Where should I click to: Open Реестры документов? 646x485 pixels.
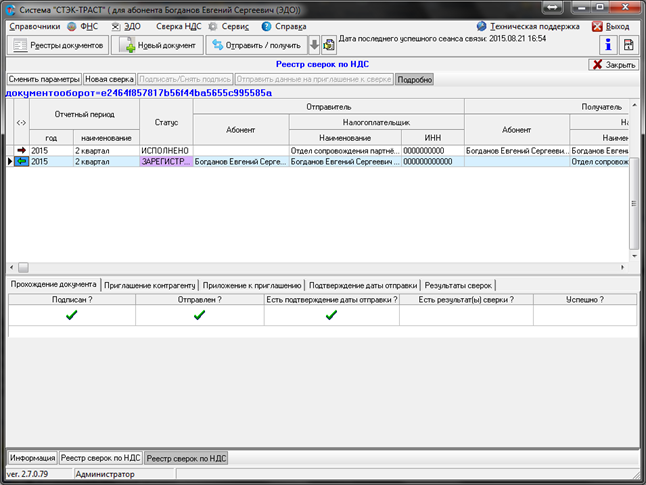coord(58,45)
